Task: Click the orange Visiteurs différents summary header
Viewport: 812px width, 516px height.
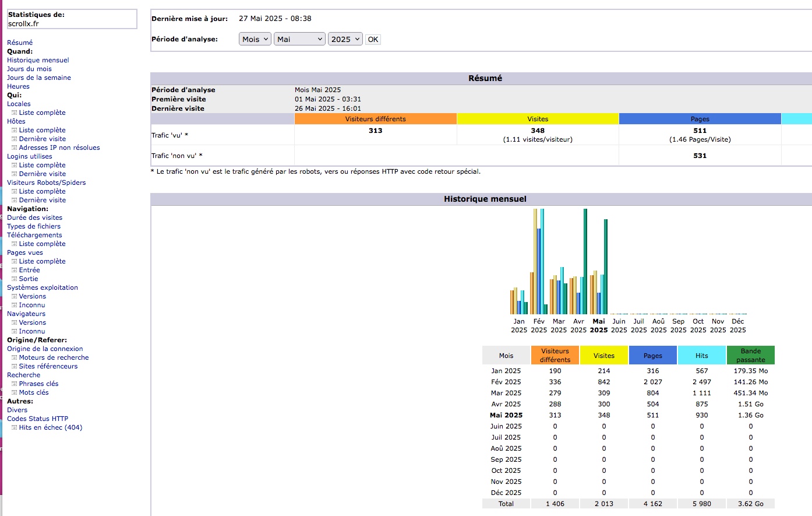Action: pyautogui.click(x=375, y=119)
